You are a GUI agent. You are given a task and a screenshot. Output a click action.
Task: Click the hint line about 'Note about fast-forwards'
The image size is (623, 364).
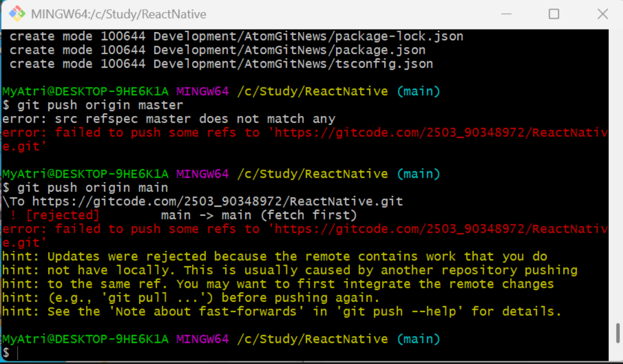(282, 311)
